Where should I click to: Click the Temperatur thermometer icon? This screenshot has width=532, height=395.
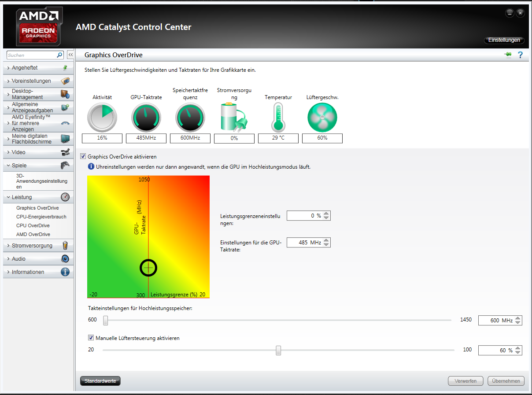(x=278, y=118)
